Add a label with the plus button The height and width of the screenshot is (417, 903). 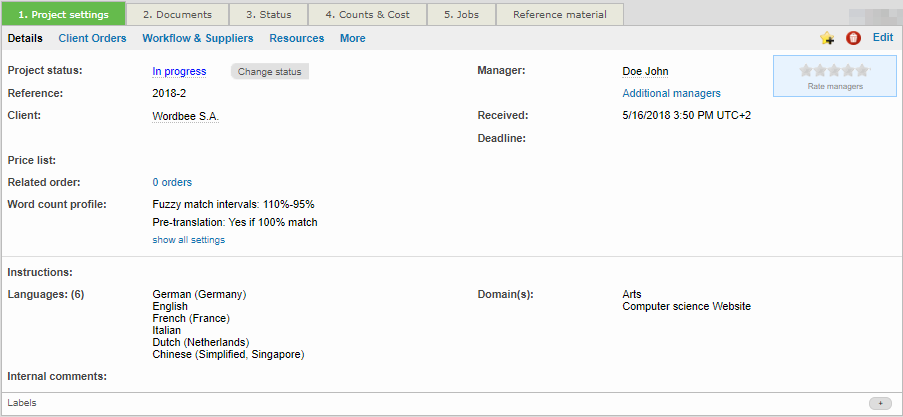[x=880, y=403]
